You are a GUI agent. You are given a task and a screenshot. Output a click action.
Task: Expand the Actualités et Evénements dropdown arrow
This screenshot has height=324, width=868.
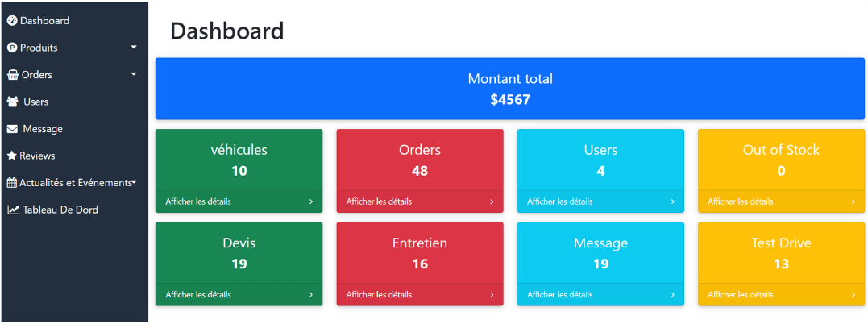(x=134, y=182)
